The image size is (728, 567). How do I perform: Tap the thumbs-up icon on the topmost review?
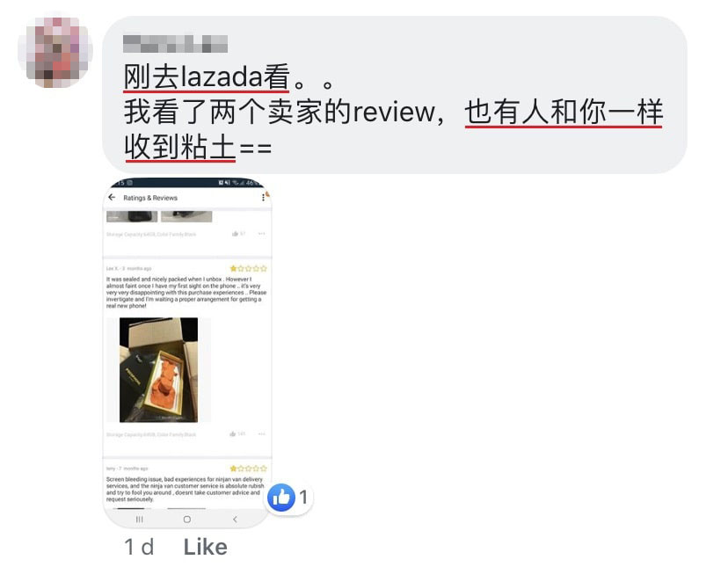236,234
